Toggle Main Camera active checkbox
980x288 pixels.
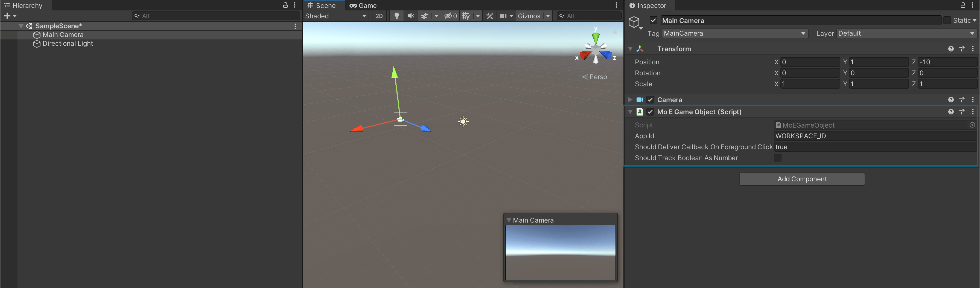pyautogui.click(x=654, y=21)
